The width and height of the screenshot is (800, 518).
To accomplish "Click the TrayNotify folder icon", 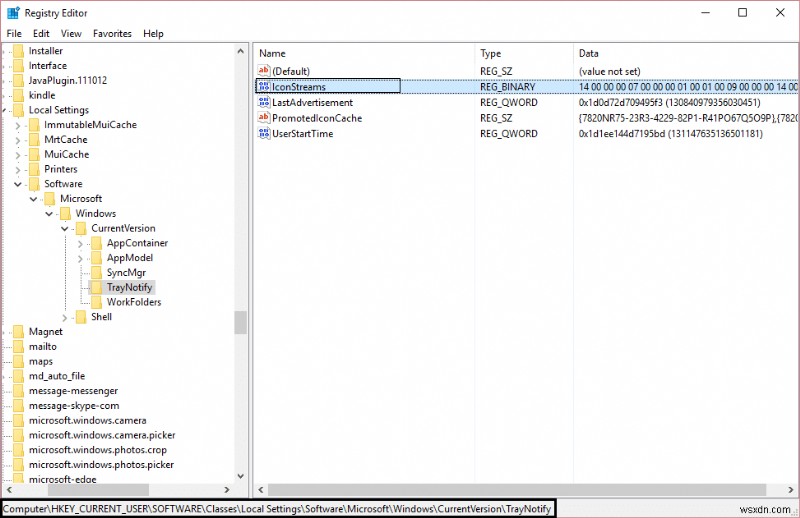I will [96, 287].
